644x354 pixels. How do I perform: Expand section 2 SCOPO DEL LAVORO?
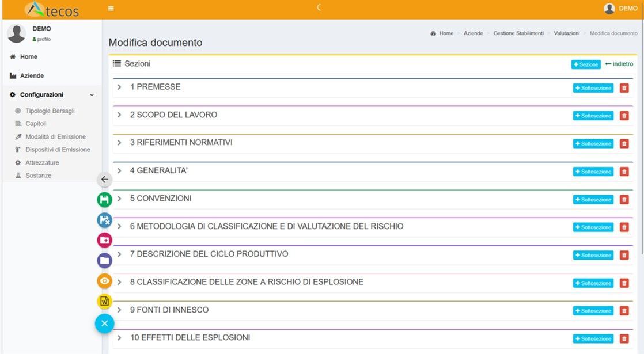(119, 115)
